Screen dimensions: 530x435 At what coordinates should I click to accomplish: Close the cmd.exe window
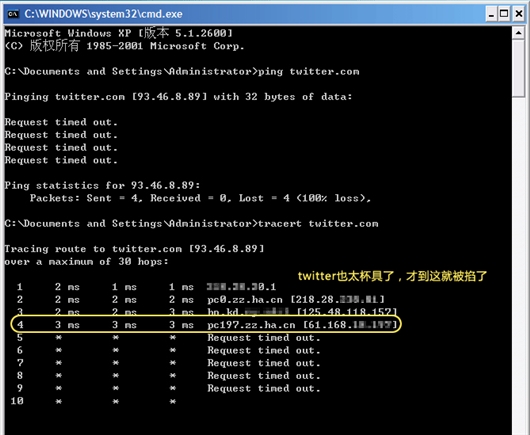coord(519,14)
